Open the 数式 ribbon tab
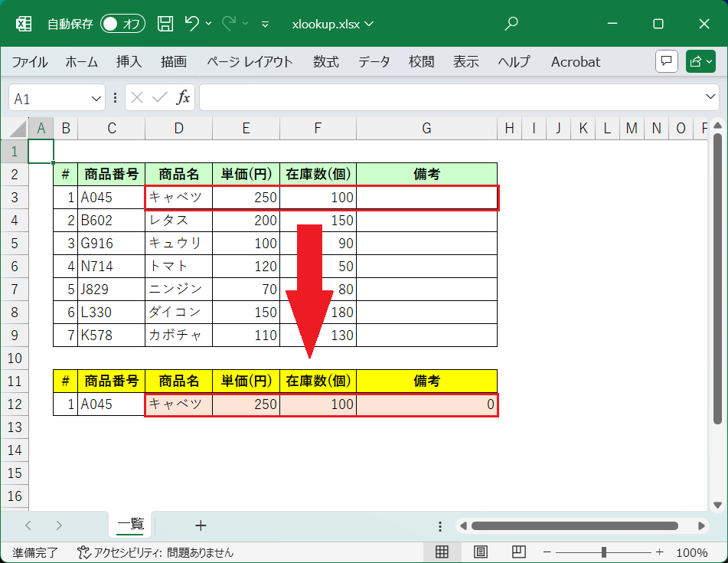Viewport: 728px width, 563px height. 325,62
